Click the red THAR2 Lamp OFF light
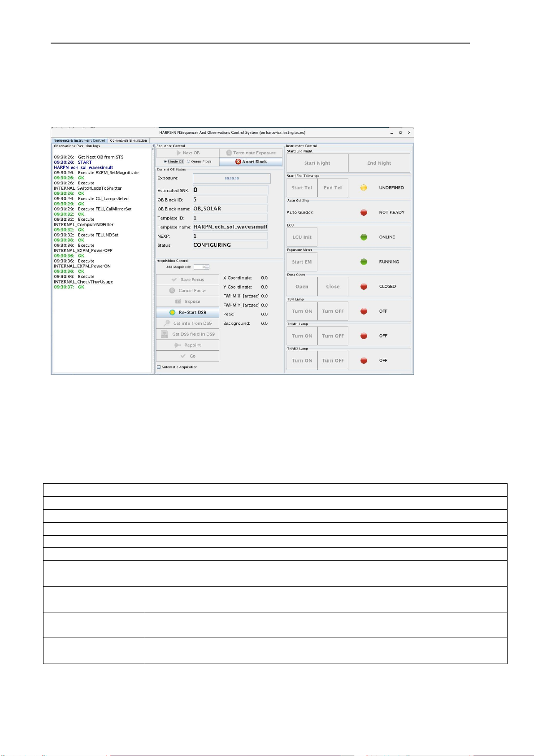The image size is (534, 756). [364, 361]
